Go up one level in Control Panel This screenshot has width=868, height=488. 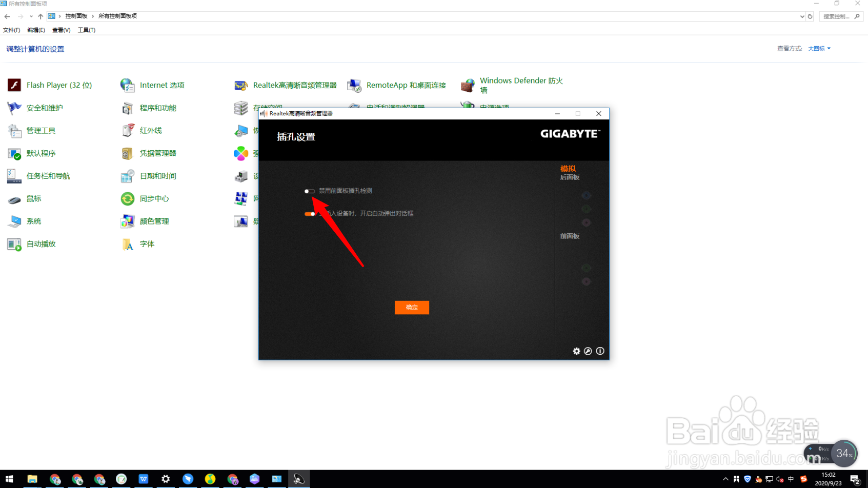coord(41,16)
